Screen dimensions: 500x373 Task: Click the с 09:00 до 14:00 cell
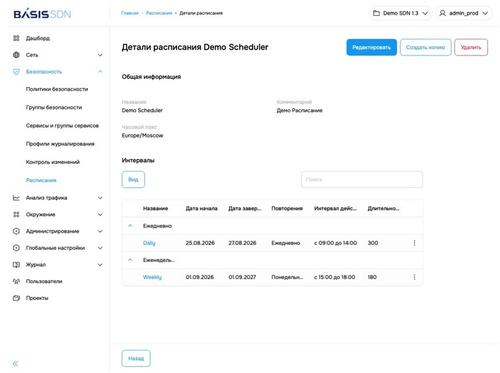(335, 243)
